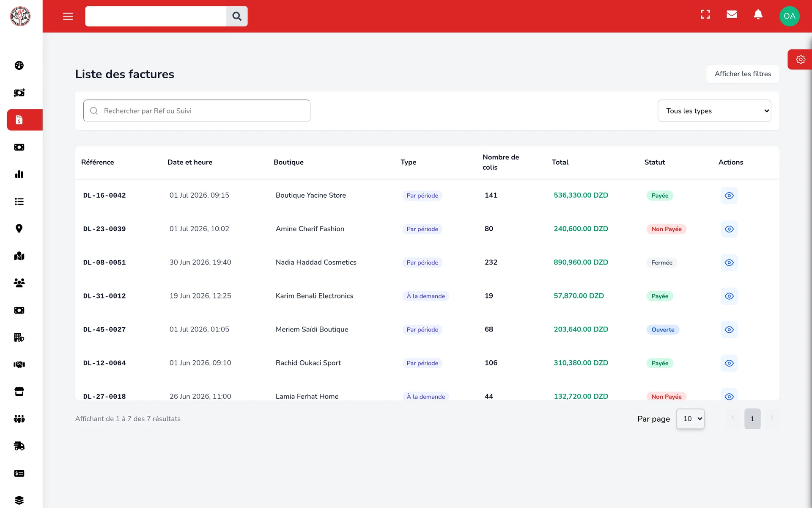Viewport: 812px width, 508px height.
Task: Open messages envelope icon
Action: click(732, 14)
